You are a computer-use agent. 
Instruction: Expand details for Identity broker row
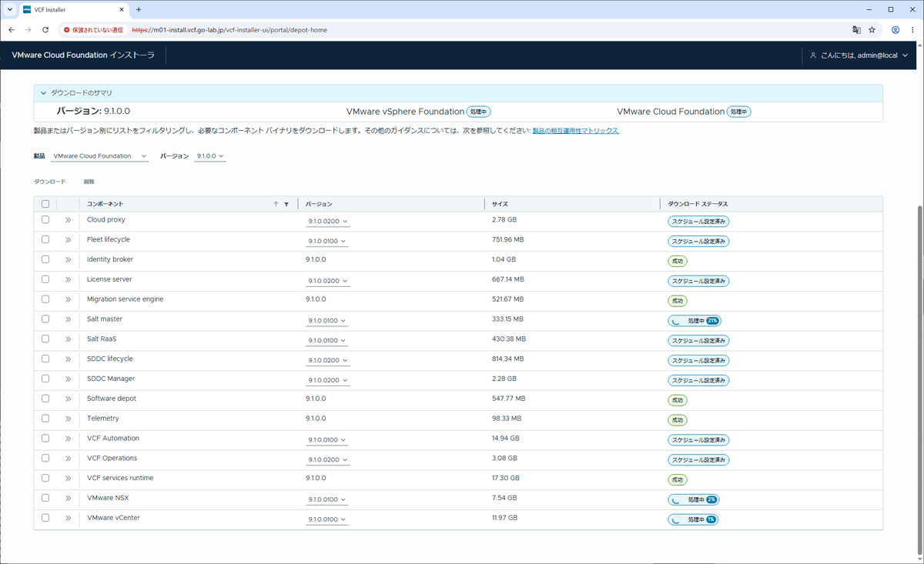pyautogui.click(x=68, y=260)
